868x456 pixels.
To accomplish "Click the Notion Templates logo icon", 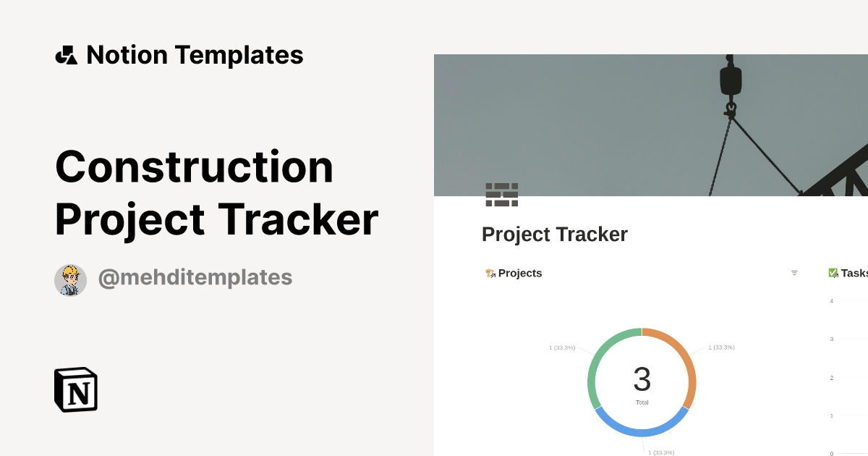I will [66, 54].
